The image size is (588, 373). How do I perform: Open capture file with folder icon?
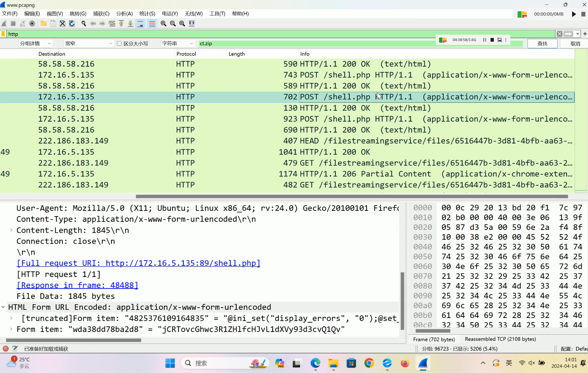(x=44, y=24)
